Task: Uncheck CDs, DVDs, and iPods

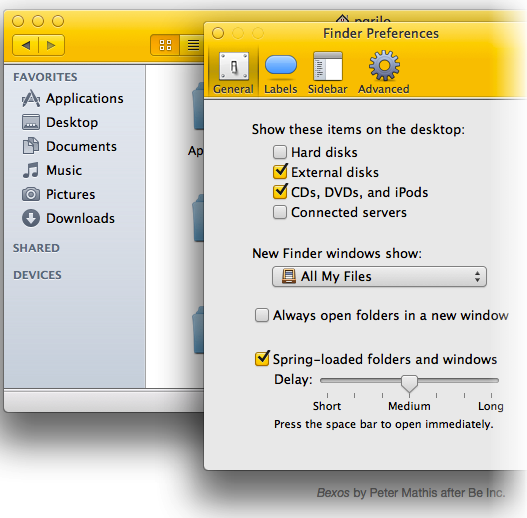Action: pyautogui.click(x=280, y=192)
